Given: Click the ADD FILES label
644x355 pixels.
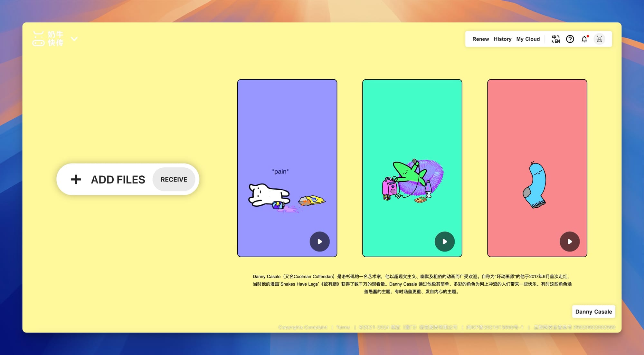Looking at the screenshot, I should point(118,179).
